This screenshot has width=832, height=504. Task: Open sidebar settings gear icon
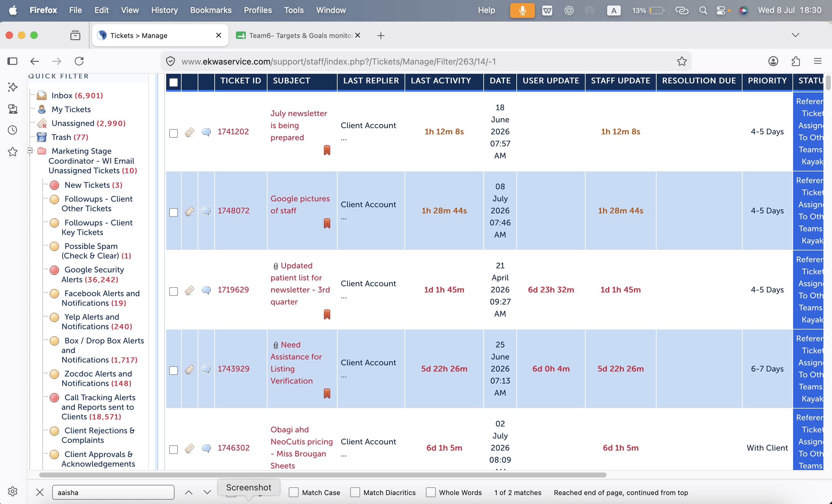(x=12, y=491)
